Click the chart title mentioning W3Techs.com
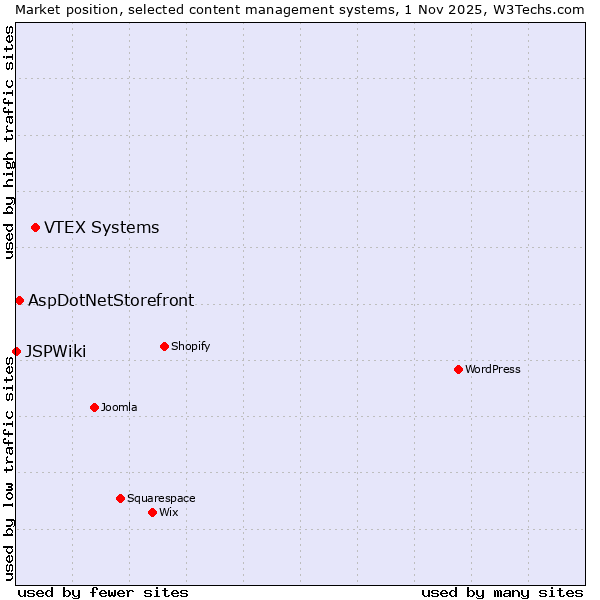The width and height of the screenshot is (600, 600). pos(300,9)
